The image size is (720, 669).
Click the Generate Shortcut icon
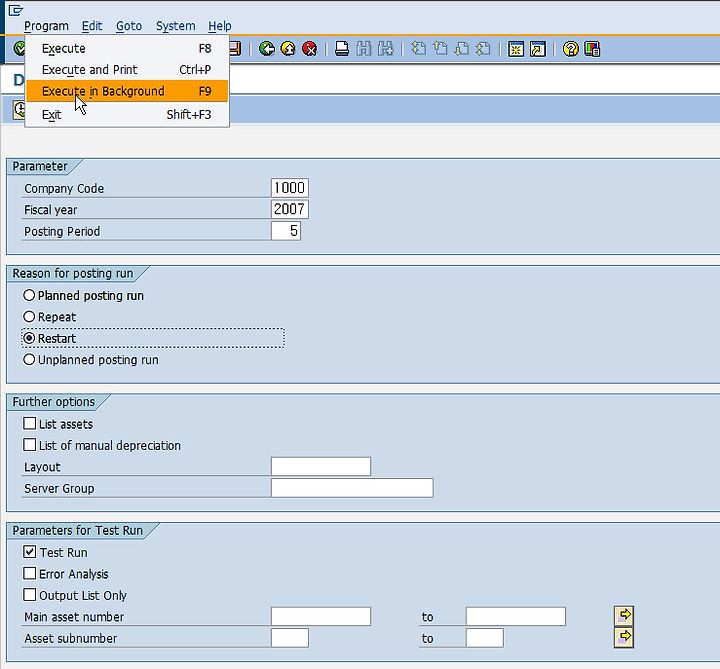(538, 49)
